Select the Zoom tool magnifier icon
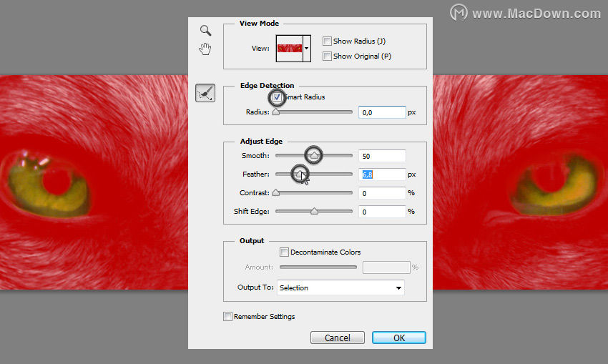The width and height of the screenshot is (608, 364). [205, 30]
